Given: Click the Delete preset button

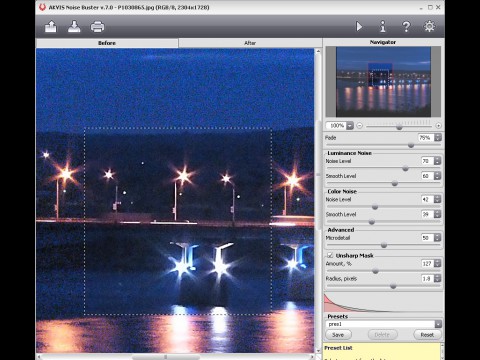Looking at the screenshot, I should (x=382, y=335).
